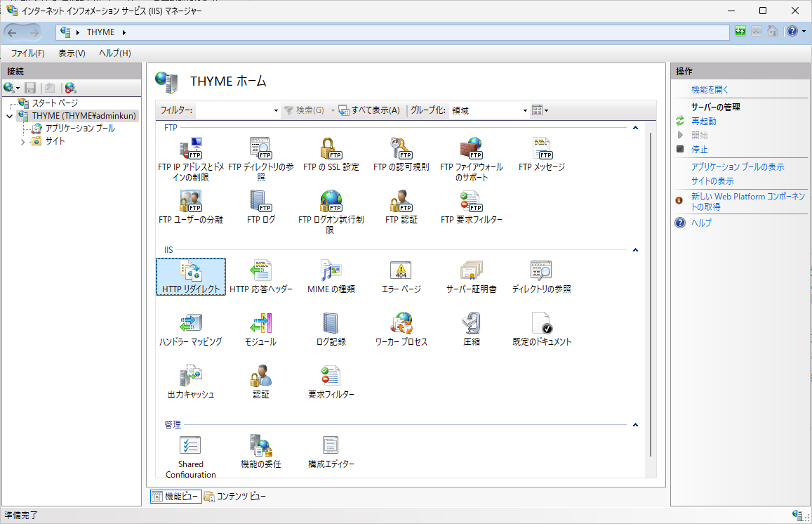
Task: Open FTP ログ feature
Action: coord(261,207)
